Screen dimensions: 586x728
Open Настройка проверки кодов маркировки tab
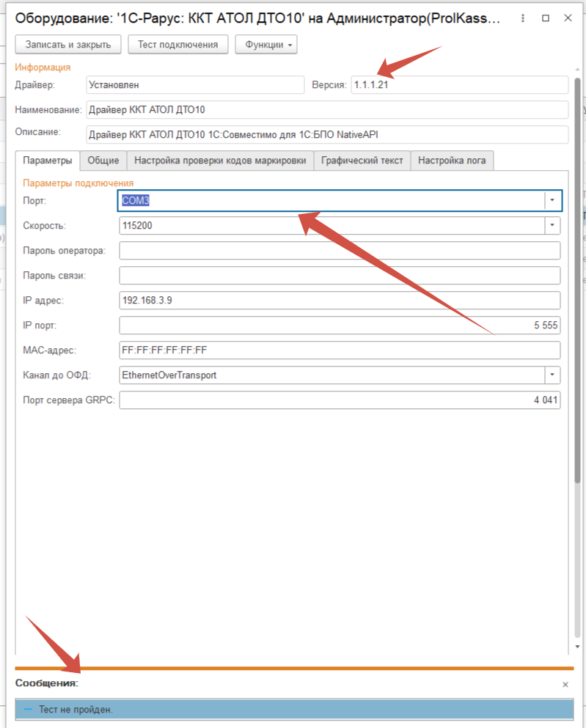tap(220, 161)
